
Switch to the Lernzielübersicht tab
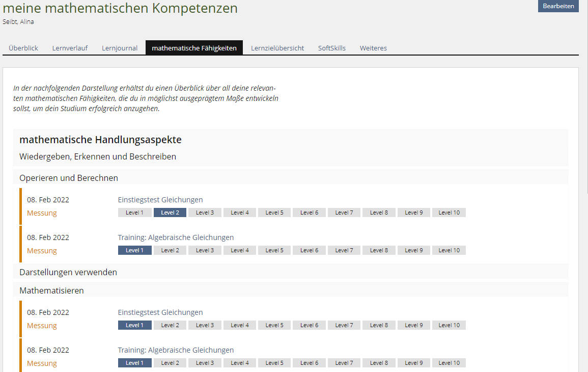tap(277, 47)
